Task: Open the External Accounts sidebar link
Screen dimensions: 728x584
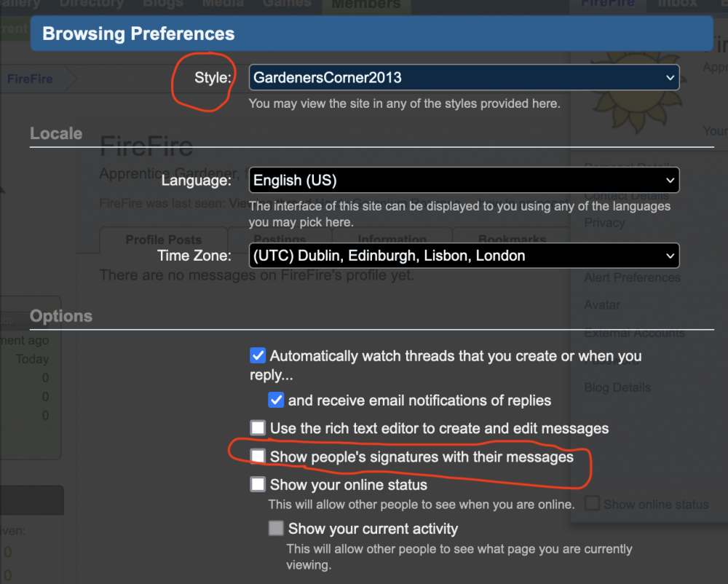Action: point(634,333)
